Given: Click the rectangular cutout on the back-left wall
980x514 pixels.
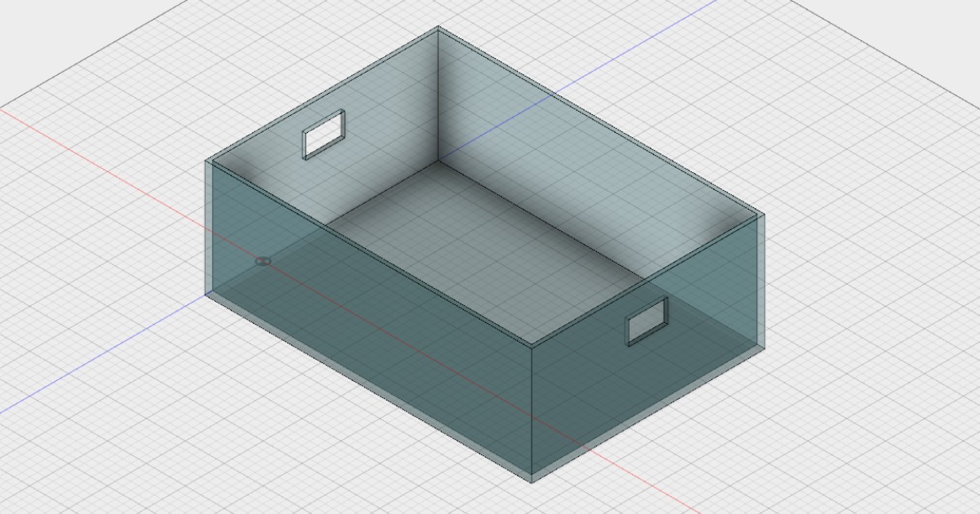Looking at the screenshot, I should [324, 133].
